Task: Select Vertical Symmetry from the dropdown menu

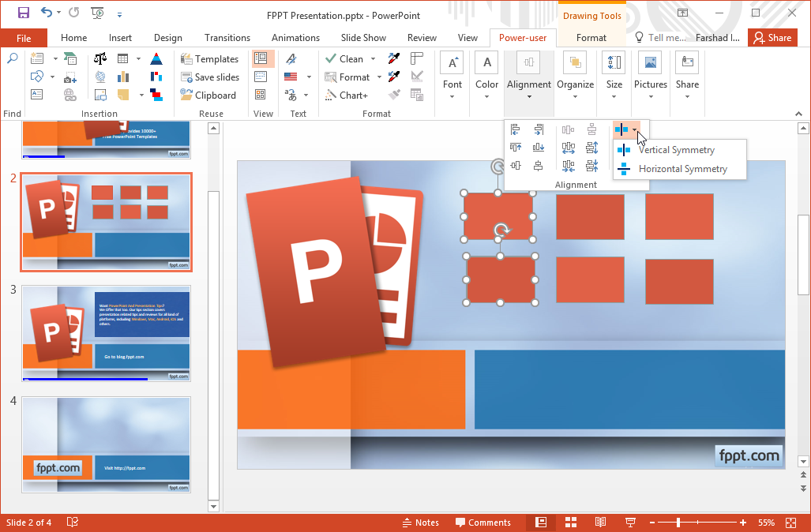Action: click(x=676, y=150)
